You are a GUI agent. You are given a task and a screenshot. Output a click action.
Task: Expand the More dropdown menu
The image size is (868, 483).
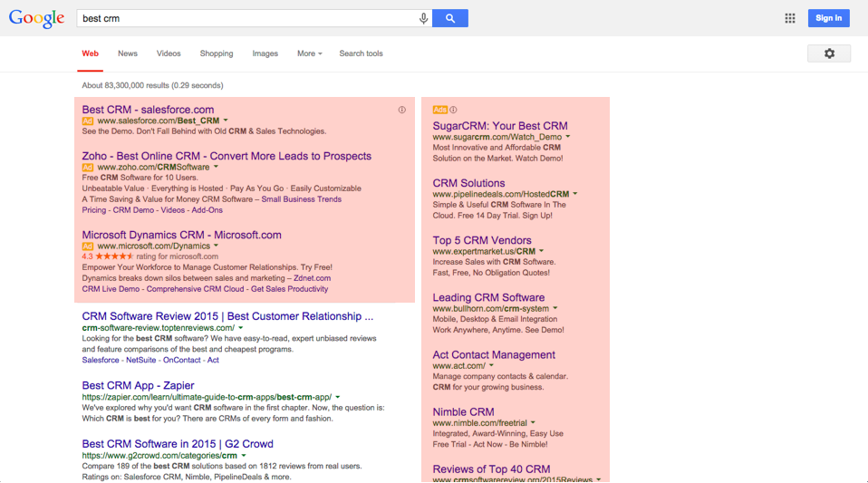click(x=310, y=53)
